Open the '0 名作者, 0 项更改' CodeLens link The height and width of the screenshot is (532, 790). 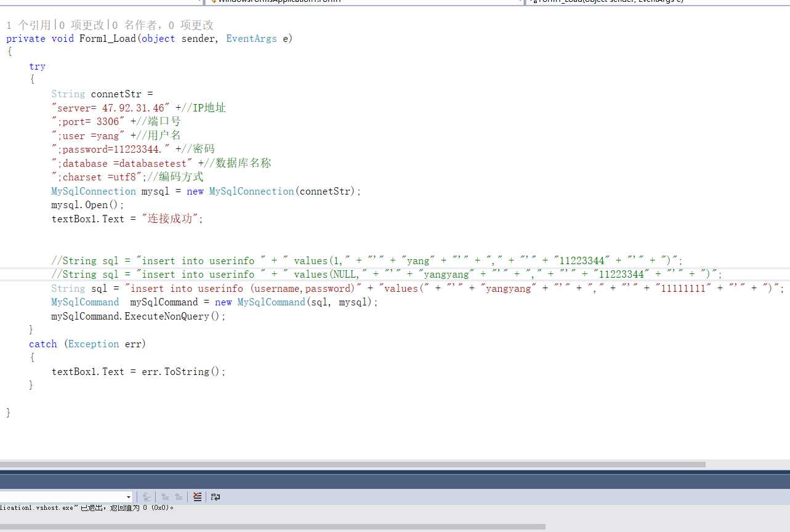click(x=163, y=25)
